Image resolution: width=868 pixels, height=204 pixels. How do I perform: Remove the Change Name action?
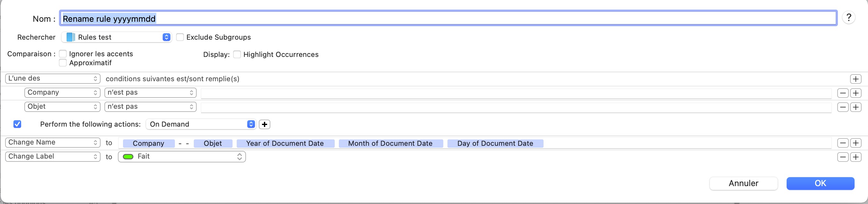point(843,143)
